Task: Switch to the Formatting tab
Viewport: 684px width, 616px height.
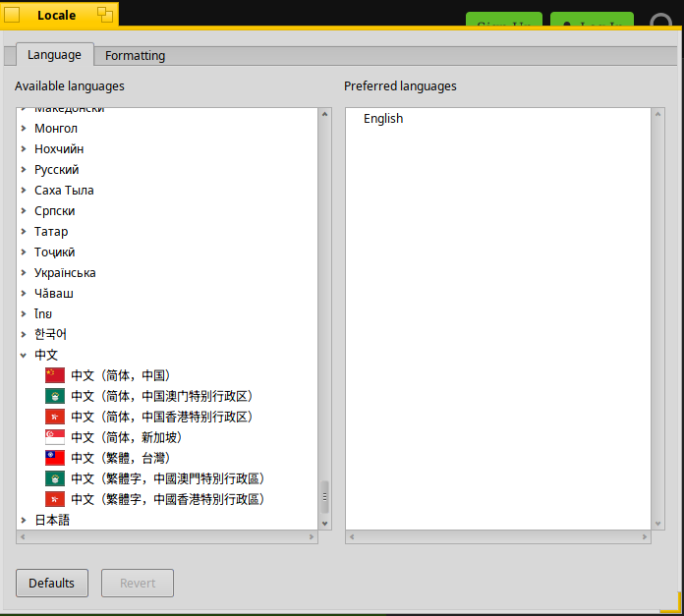Action: pyautogui.click(x=136, y=56)
